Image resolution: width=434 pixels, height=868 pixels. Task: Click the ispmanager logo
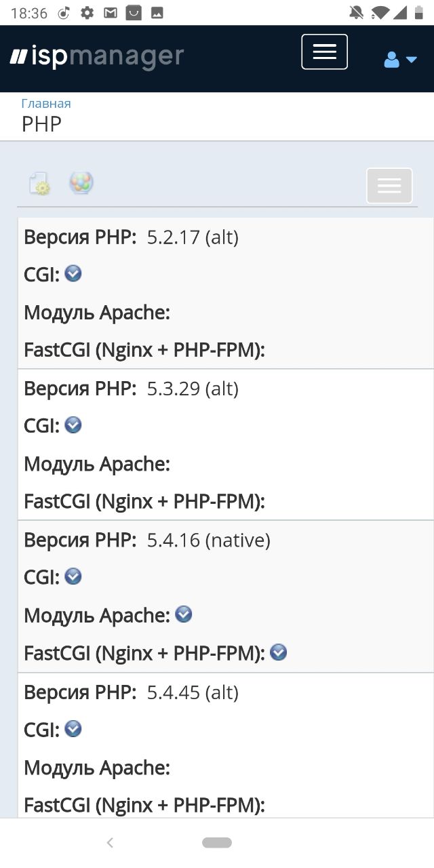pos(96,56)
